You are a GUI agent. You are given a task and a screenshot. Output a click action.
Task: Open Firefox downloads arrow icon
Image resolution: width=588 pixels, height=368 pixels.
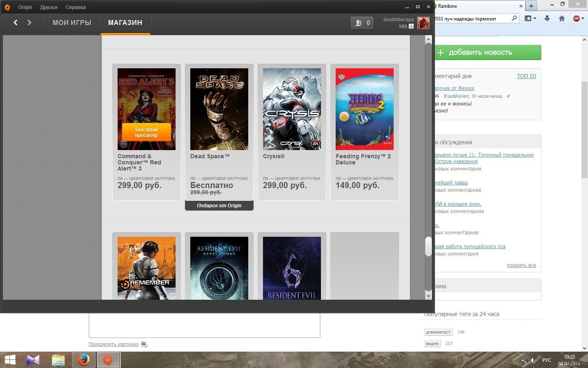tap(547, 18)
